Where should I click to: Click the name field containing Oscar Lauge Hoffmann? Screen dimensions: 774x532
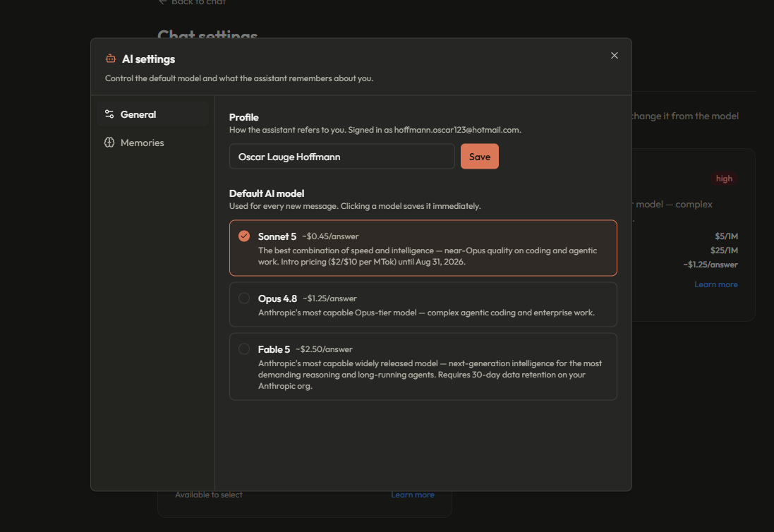341,157
